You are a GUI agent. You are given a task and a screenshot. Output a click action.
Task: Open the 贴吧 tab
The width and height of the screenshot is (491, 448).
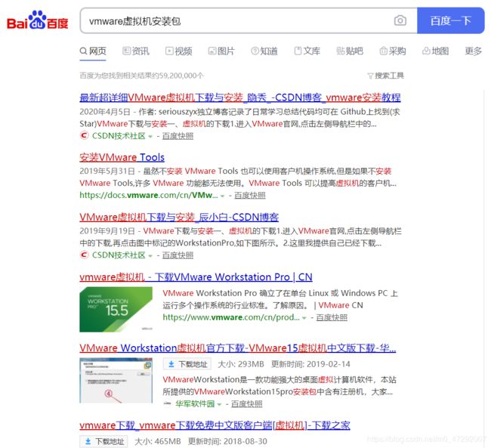[350, 51]
